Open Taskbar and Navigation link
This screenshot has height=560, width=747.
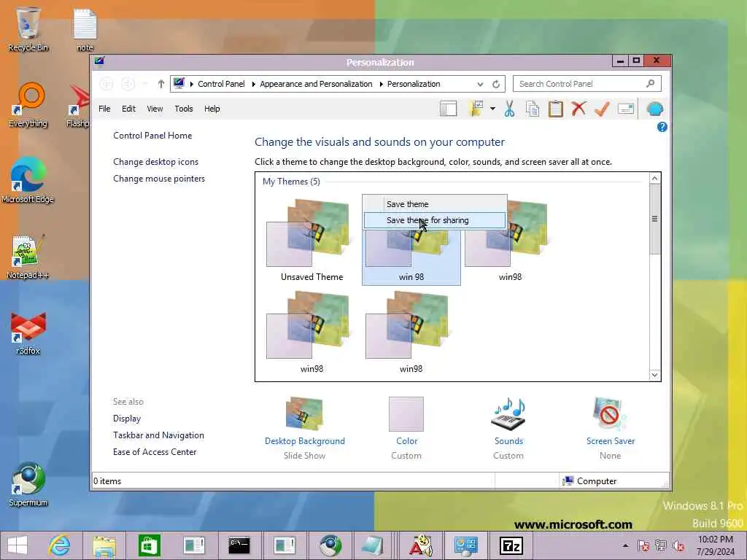tap(158, 435)
